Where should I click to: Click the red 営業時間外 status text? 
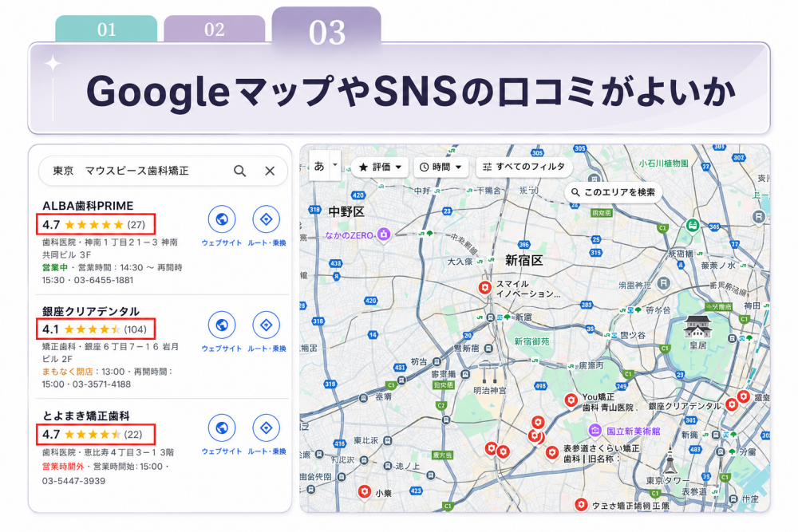[62, 467]
